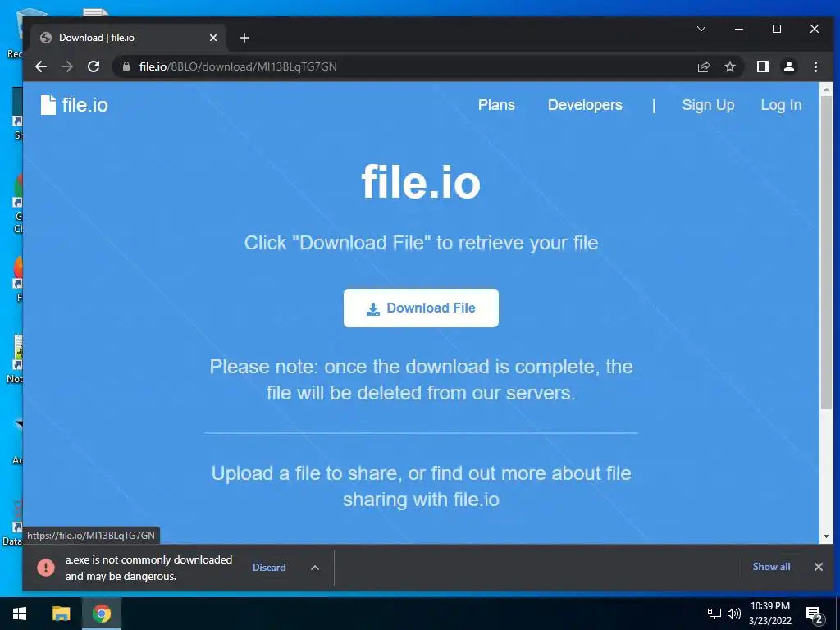Click the large file.io heading
Viewport: 840px width, 630px height.
point(421,181)
